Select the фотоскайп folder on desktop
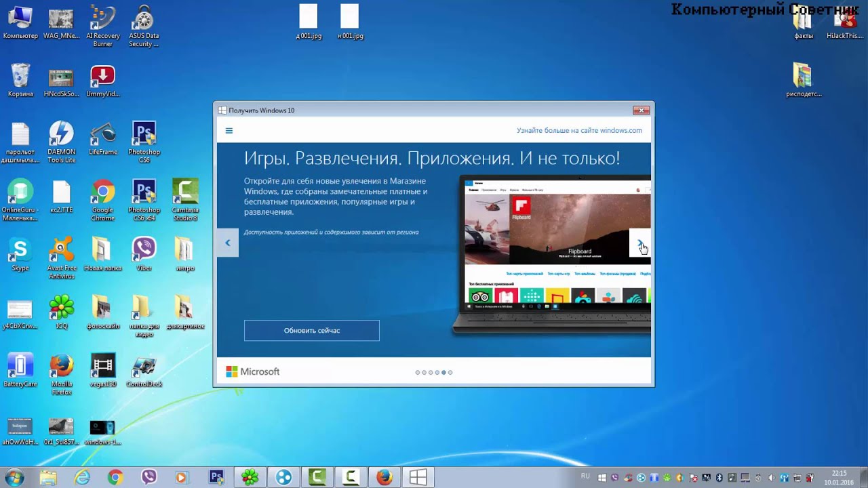868x488 pixels. coord(103,312)
